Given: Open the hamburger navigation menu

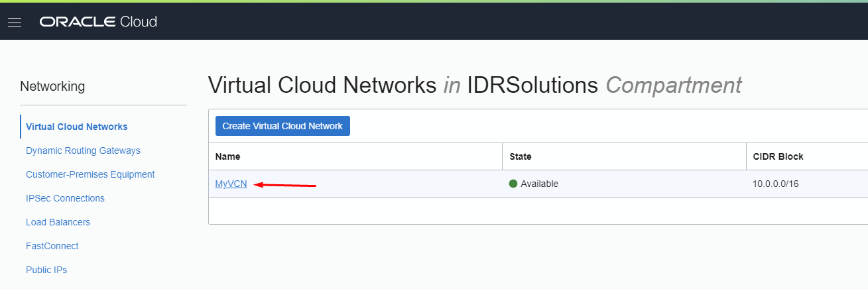Looking at the screenshot, I should pos(15,23).
